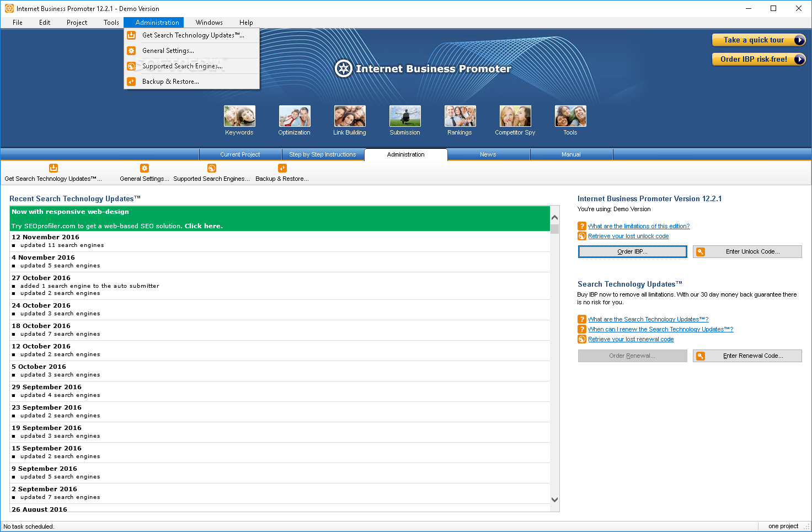The image size is (812, 532).
Task: Open the Submission module icon
Action: tap(405, 116)
